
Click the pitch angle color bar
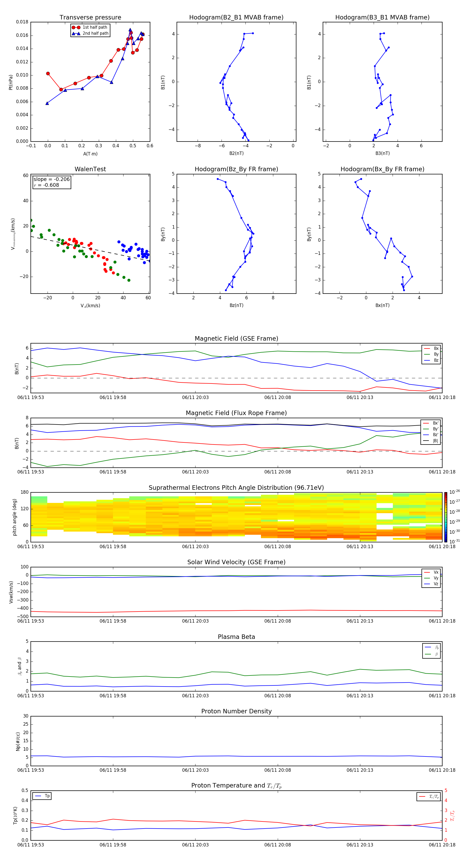coord(446,517)
